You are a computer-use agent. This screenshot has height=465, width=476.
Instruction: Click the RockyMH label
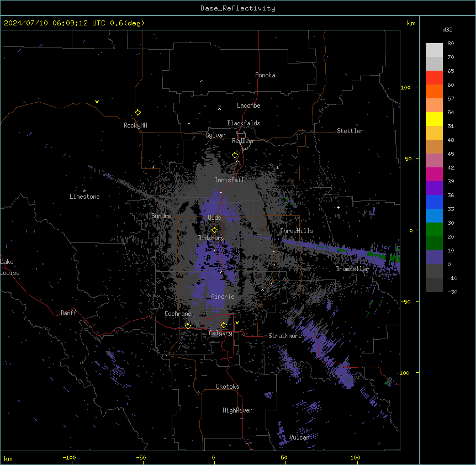click(x=135, y=125)
